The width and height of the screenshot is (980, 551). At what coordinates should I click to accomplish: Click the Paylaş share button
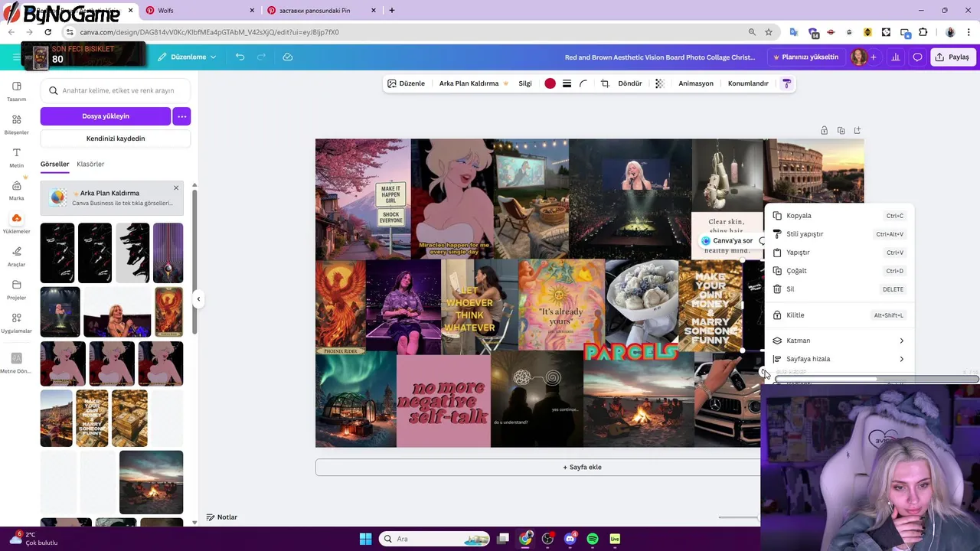click(x=952, y=57)
